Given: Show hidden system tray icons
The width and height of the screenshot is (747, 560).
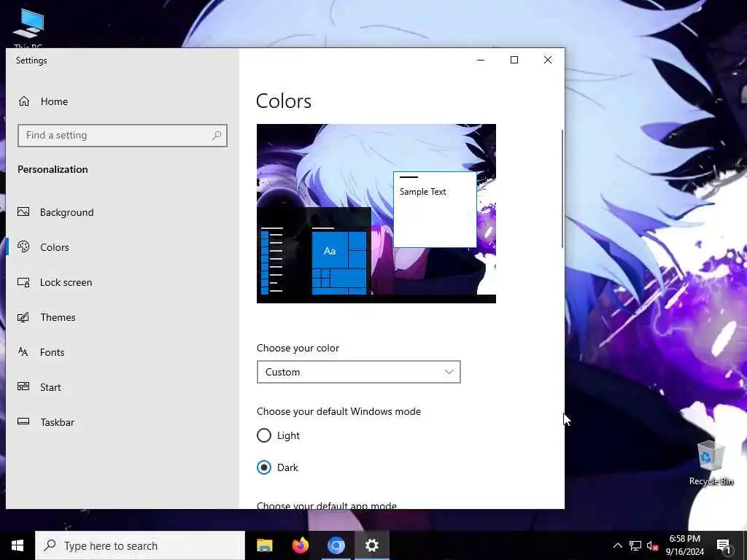Looking at the screenshot, I should coord(617,545).
